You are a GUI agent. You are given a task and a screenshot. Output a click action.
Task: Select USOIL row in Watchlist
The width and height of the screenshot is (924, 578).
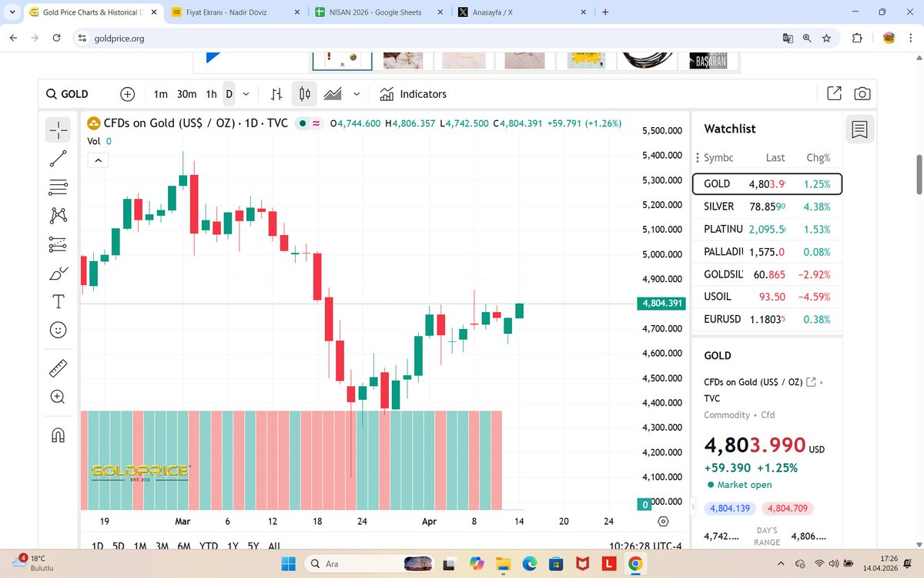(x=768, y=297)
